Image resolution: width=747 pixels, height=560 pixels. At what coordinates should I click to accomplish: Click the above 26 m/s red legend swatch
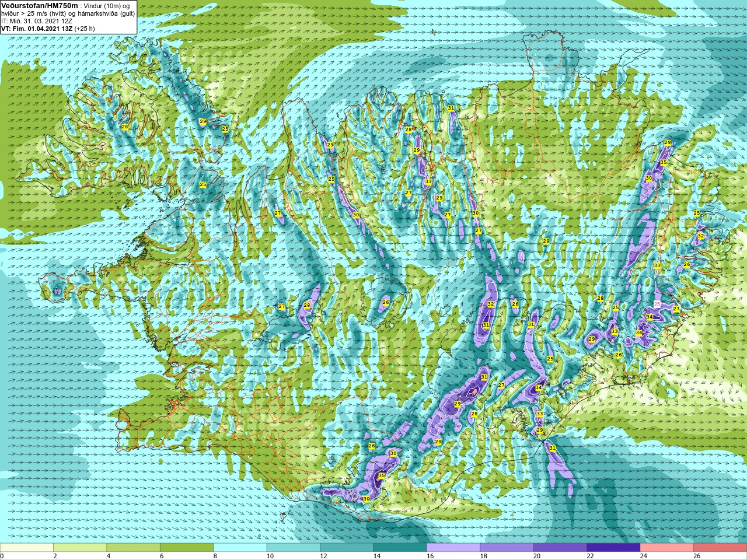coord(720,547)
